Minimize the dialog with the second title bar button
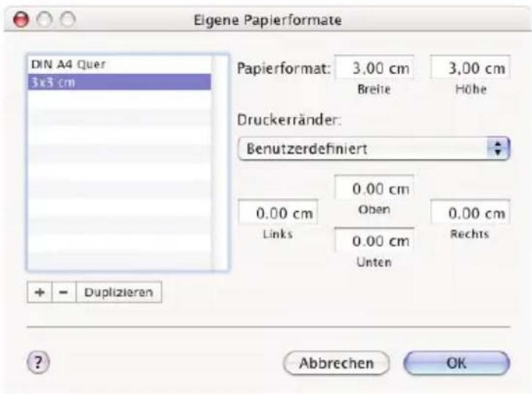This screenshot has width=532, height=394. [45, 19]
